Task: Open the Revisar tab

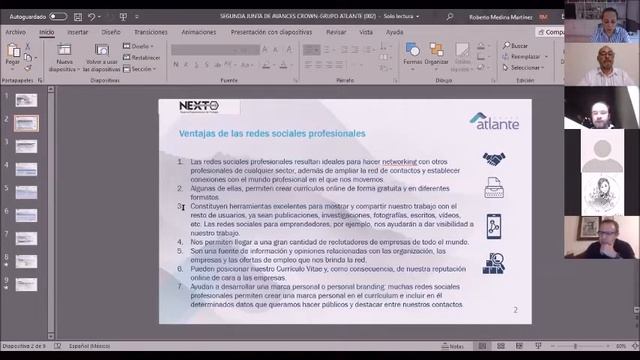Action: (x=336, y=32)
